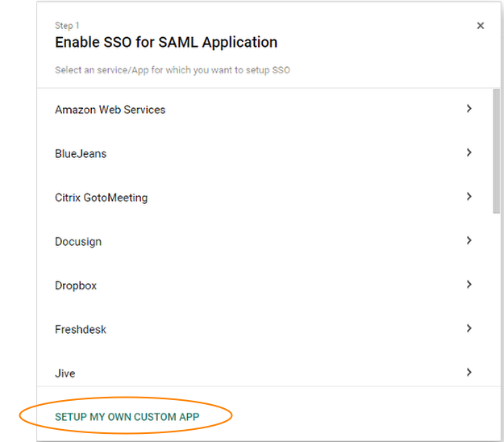Choose Freshdesk from the app list

[81, 329]
